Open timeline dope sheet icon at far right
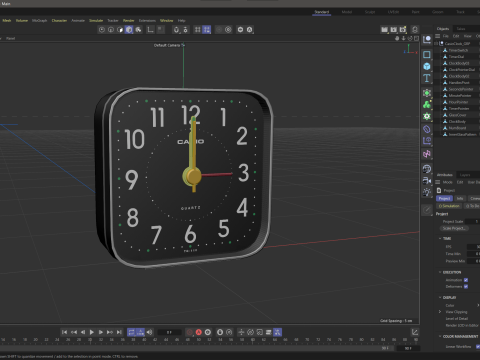This screenshot has width=480, height=360. point(415,332)
